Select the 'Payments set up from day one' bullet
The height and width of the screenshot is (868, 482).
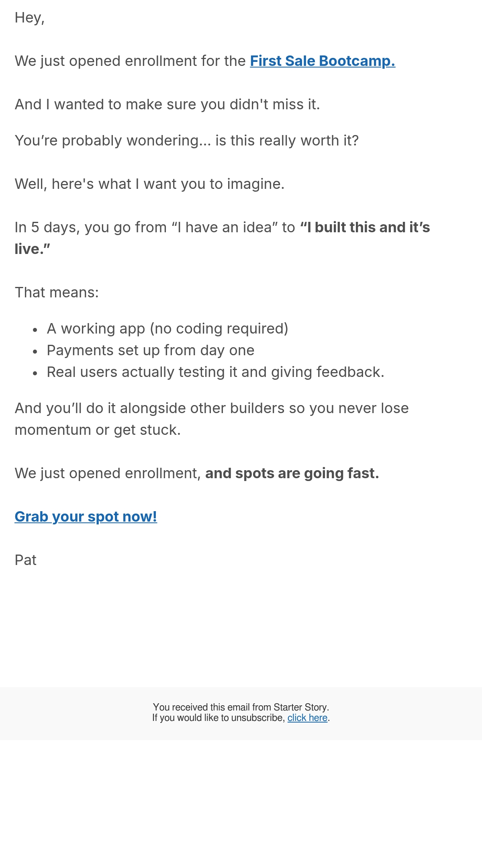(x=151, y=350)
